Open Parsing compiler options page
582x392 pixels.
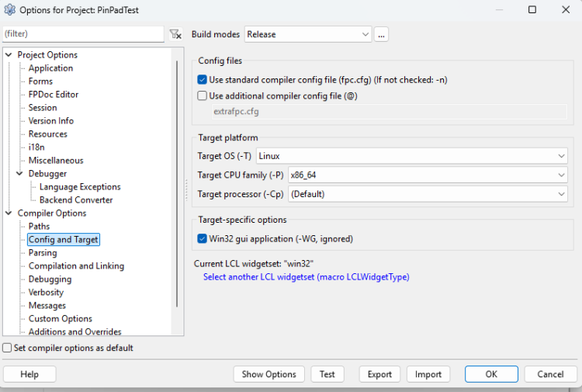[43, 253]
